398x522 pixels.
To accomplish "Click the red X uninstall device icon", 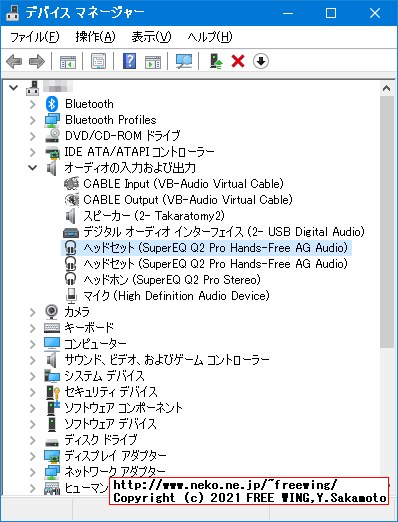I will click(238, 61).
